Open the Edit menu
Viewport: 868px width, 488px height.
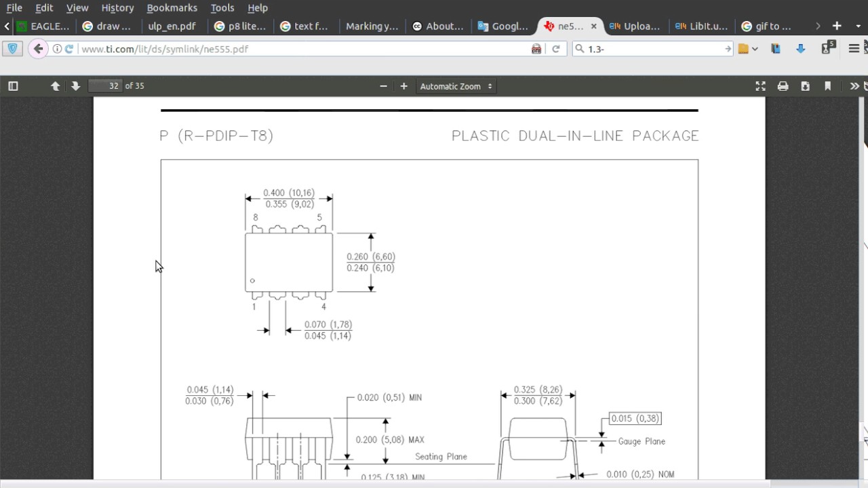click(x=44, y=7)
